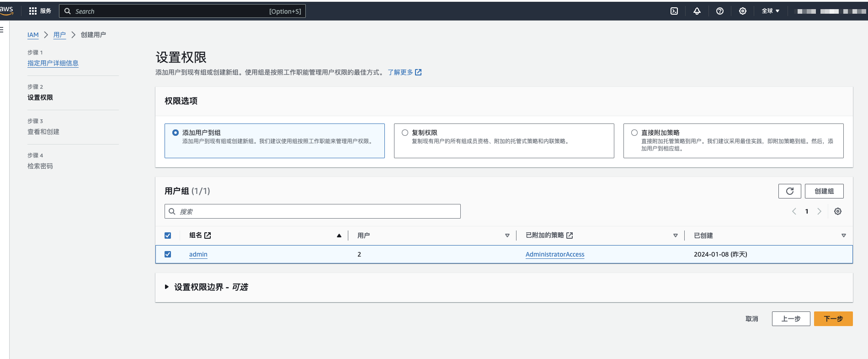Open the 服务 menu
This screenshot has width=868, height=359.
pyautogui.click(x=46, y=11)
